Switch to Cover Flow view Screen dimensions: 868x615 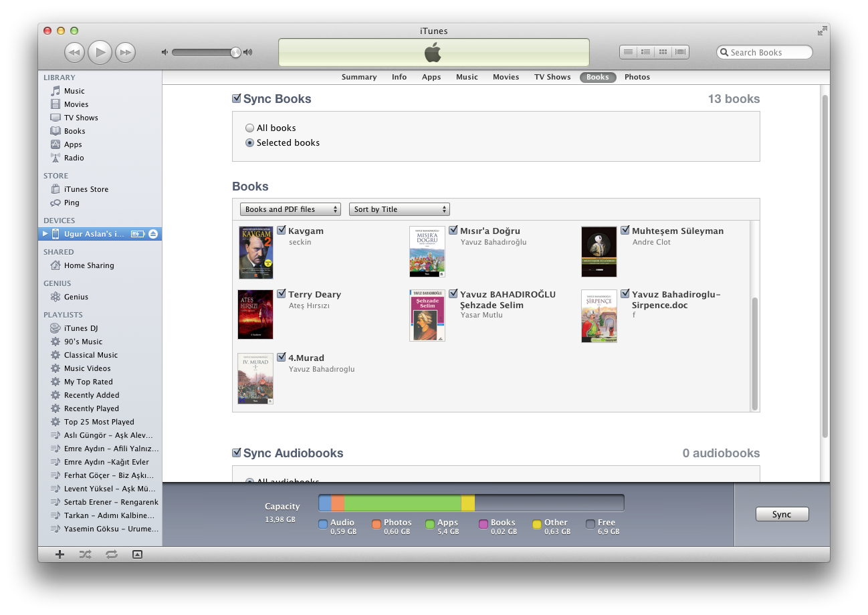tap(680, 51)
